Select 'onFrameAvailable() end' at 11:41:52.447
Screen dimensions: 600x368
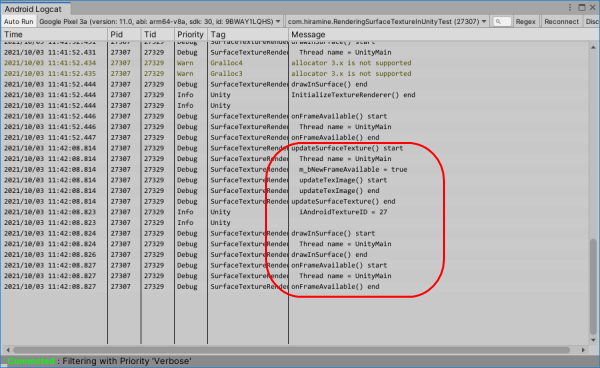[x=335, y=137]
